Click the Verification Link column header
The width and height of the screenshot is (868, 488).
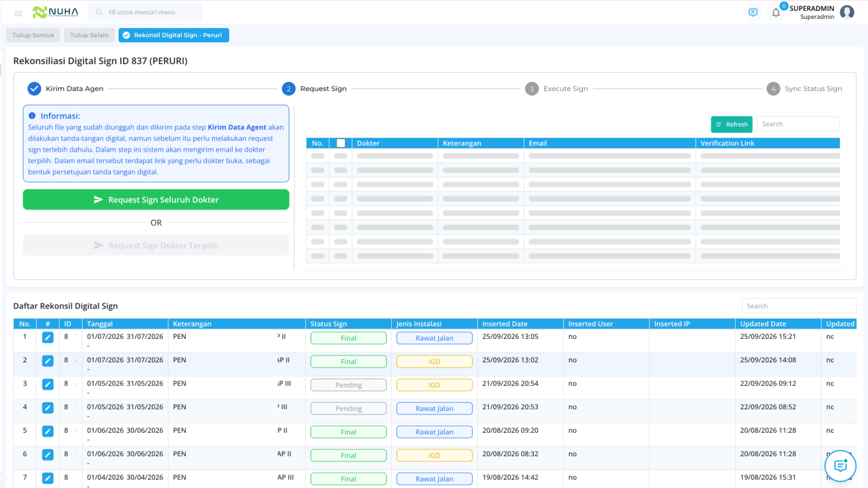768,143
